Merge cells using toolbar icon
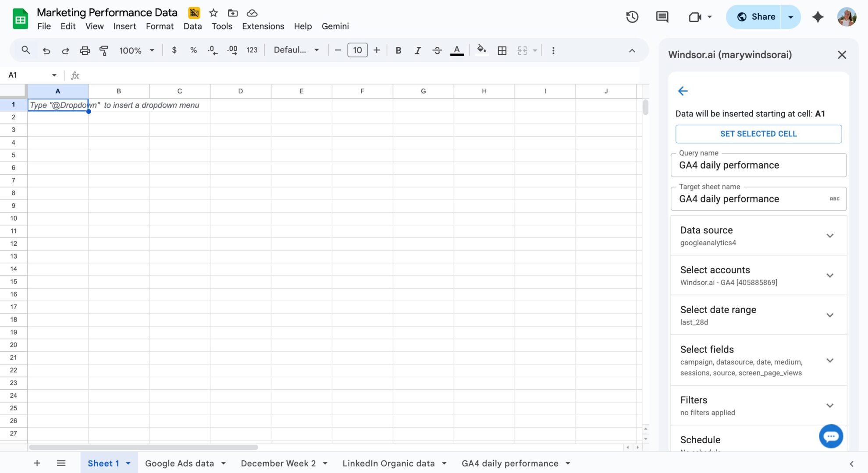The width and height of the screenshot is (868, 473). coord(522,50)
